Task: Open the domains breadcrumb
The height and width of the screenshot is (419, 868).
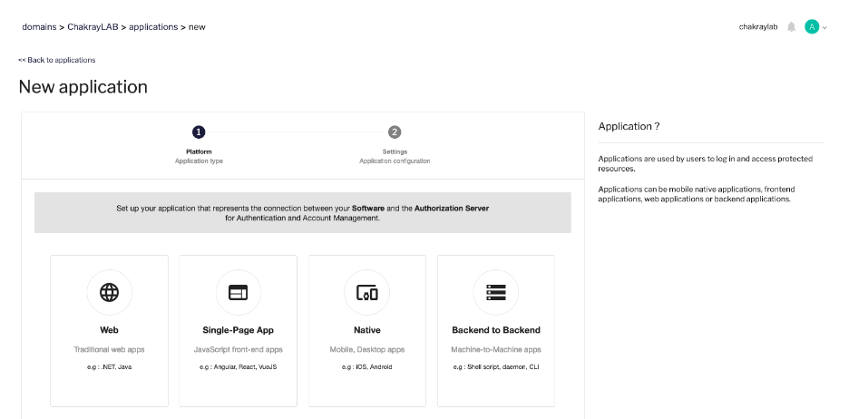Action: [x=39, y=27]
